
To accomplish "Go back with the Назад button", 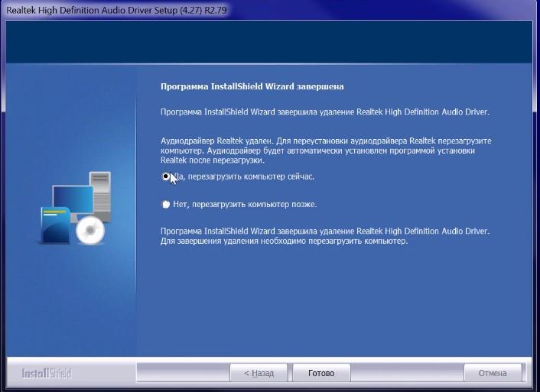I will [x=259, y=373].
